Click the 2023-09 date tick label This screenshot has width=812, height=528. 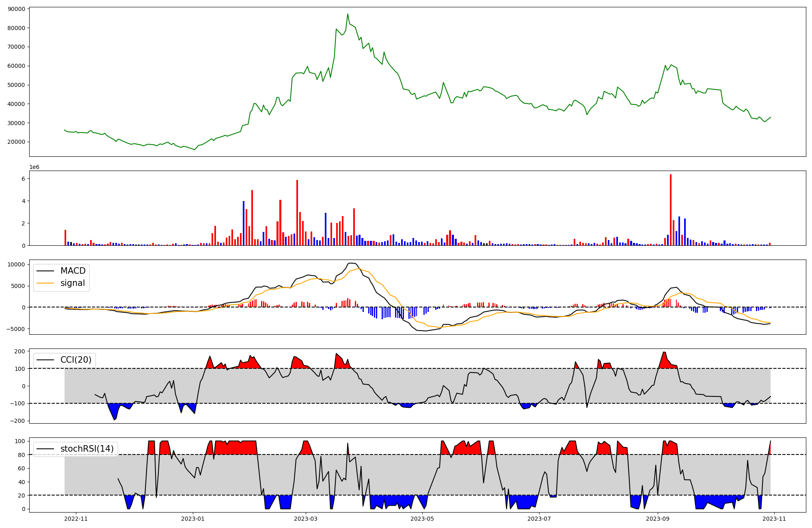pyautogui.click(x=657, y=519)
